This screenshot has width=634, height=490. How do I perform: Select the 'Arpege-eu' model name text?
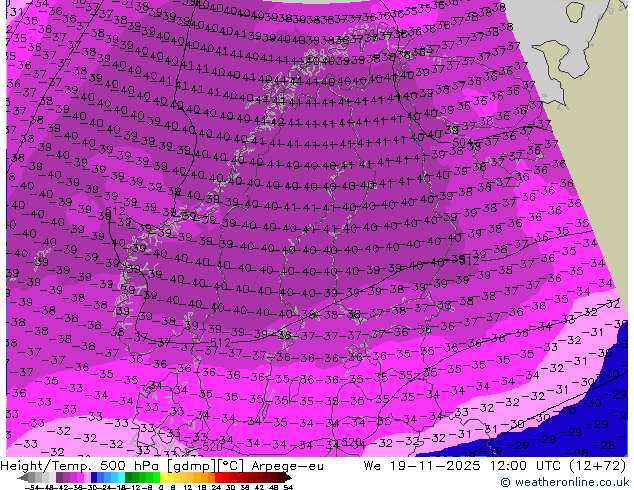[x=287, y=466]
